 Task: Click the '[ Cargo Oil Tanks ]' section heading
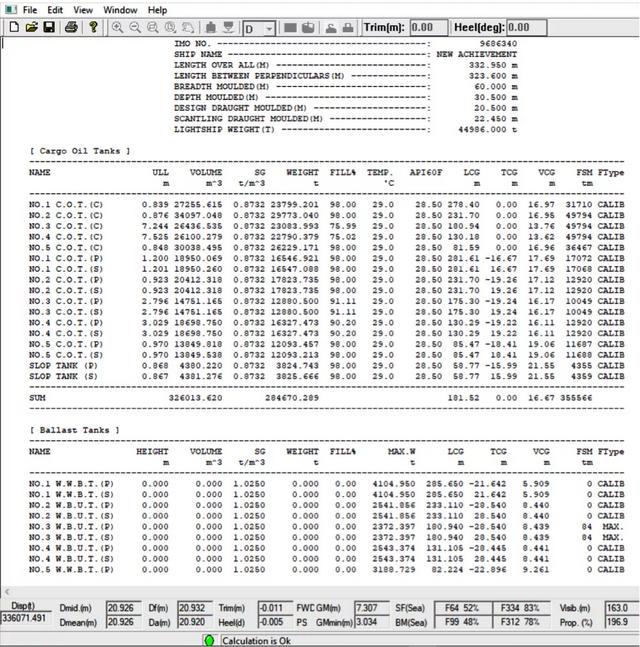tap(80, 151)
